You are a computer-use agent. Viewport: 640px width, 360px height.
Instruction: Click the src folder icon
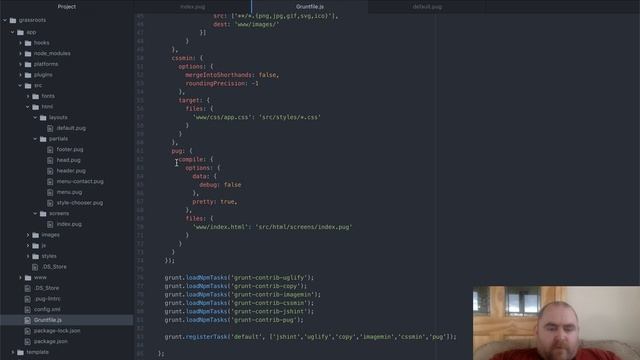(28, 85)
